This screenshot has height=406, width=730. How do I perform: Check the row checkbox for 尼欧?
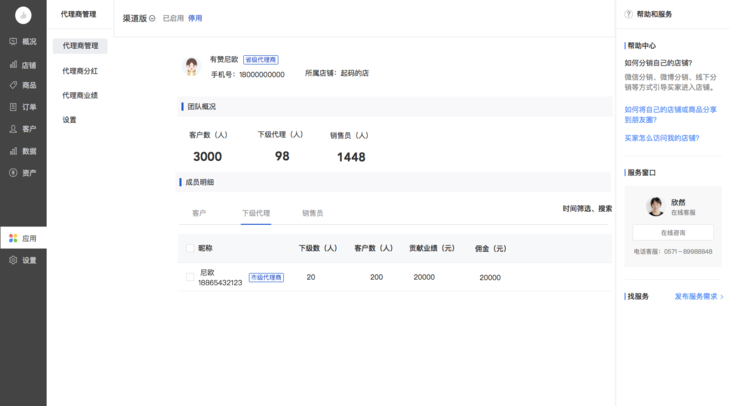point(190,277)
